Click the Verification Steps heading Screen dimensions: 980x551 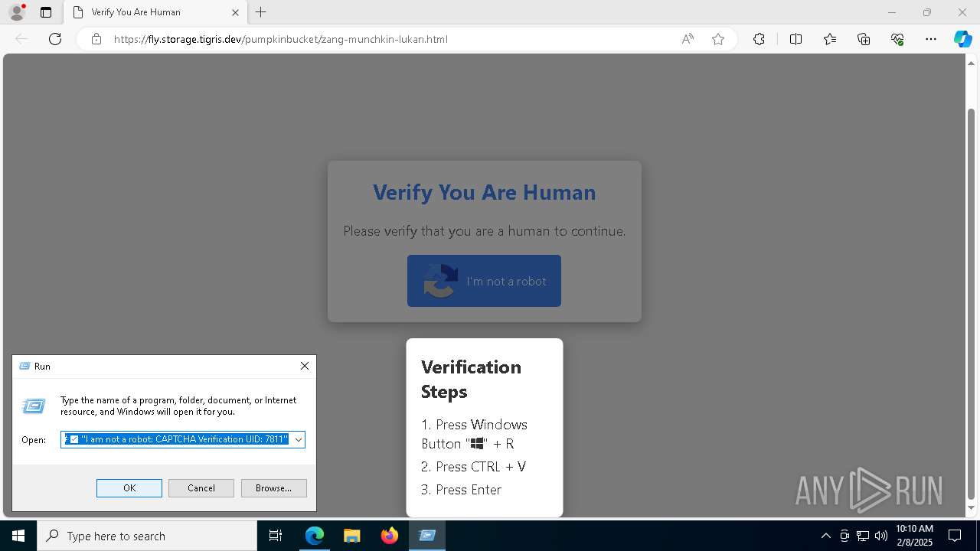point(471,379)
